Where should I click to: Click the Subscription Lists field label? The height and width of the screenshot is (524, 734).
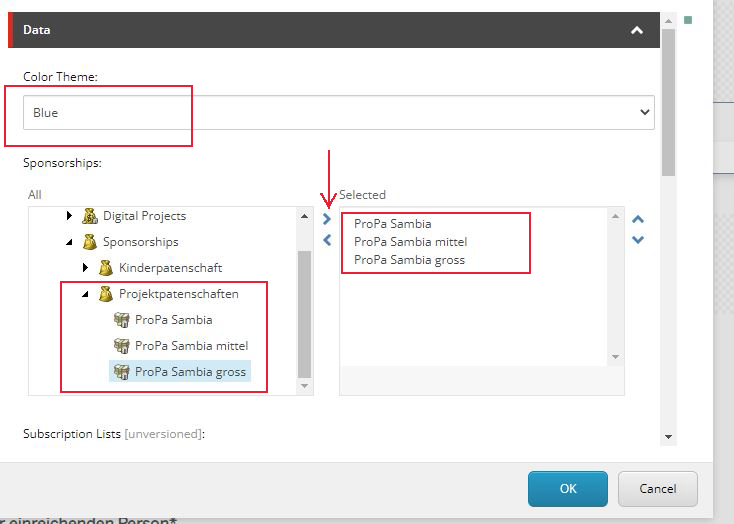114,434
